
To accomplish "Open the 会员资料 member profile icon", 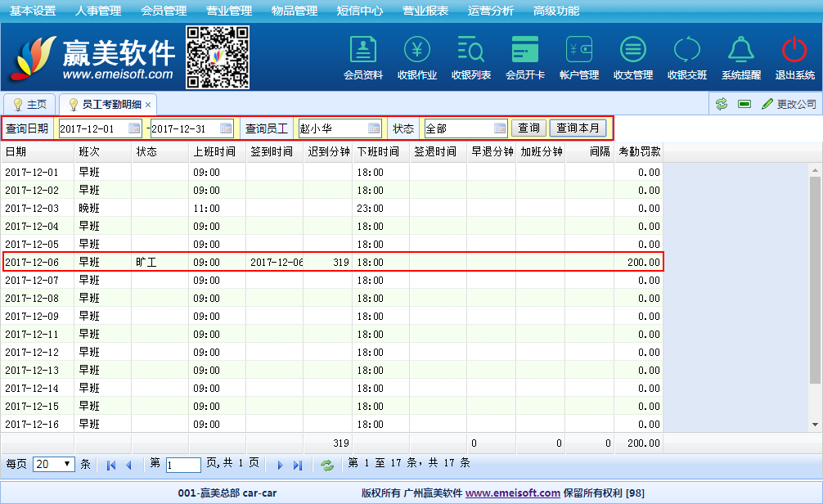I will click(363, 51).
